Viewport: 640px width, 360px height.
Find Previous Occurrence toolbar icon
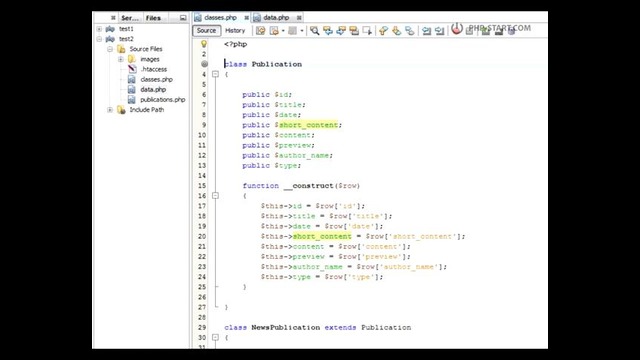coord(328,31)
